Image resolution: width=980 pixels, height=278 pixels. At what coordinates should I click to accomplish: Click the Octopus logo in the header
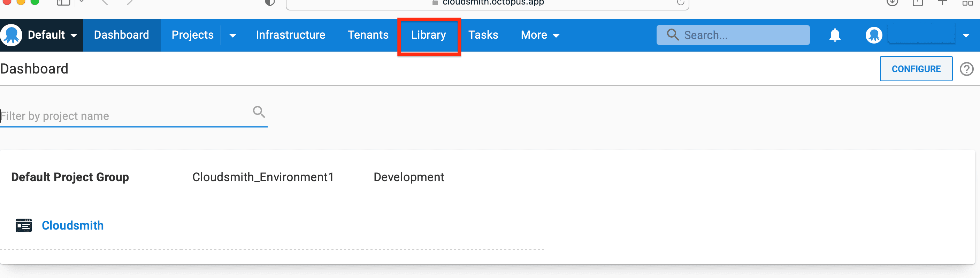point(12,35)
